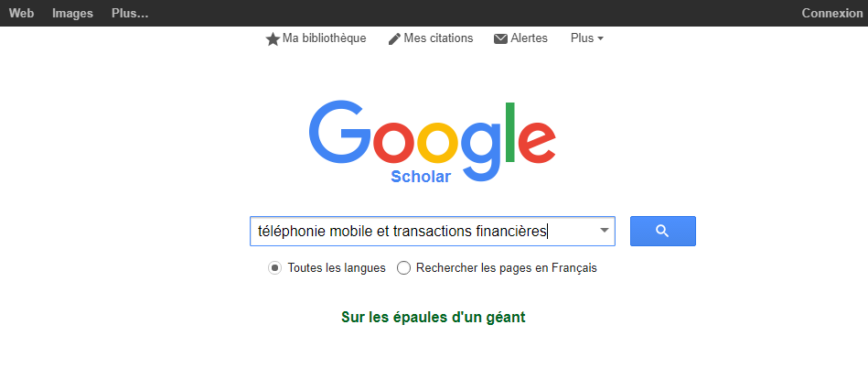Click the Scholar word under the logo
The image size is (868, 379).
(421, 177)
